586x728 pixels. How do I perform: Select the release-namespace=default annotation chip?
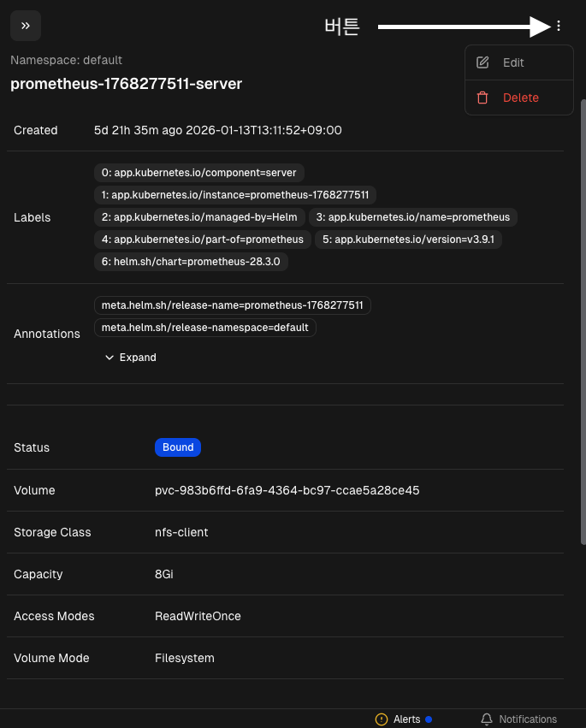coord(204,328)
